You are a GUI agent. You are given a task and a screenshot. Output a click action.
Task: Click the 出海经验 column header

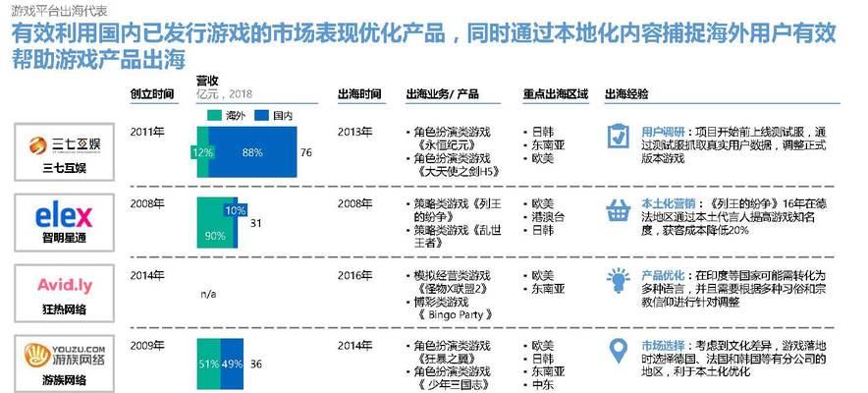coord(626,94)
